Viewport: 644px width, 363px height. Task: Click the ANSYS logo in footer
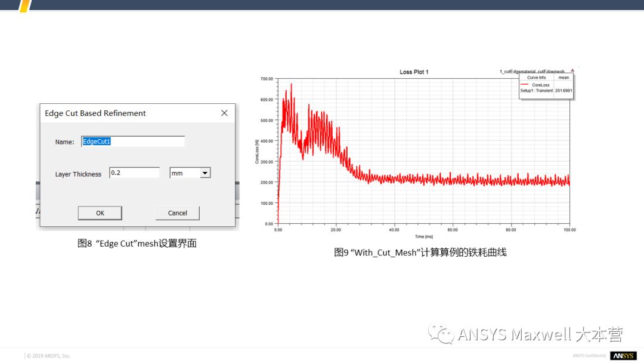tap(623, 356)
